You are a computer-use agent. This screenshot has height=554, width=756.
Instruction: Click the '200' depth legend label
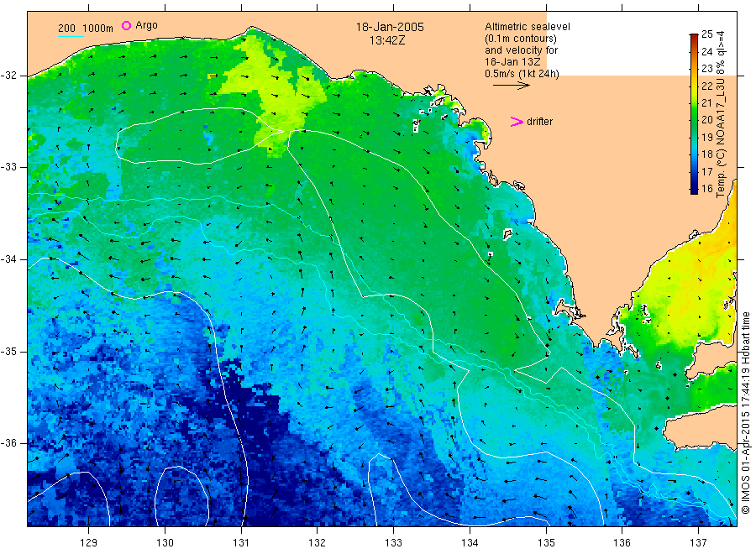coord(66,29)
